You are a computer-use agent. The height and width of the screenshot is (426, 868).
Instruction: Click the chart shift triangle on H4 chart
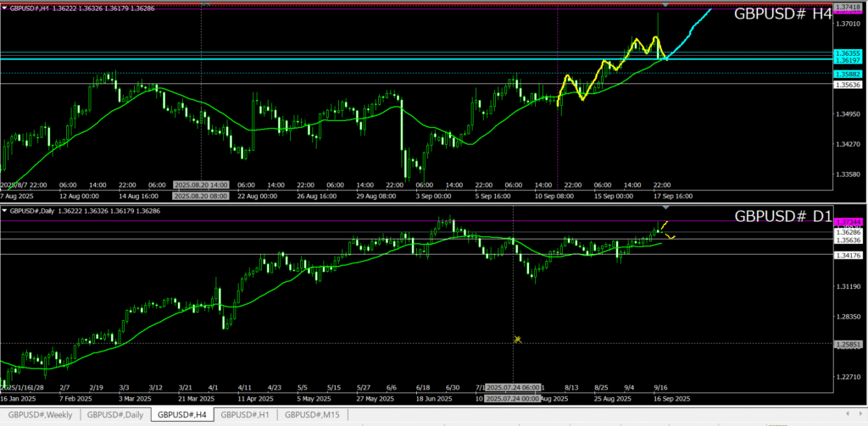coord(665,4)
